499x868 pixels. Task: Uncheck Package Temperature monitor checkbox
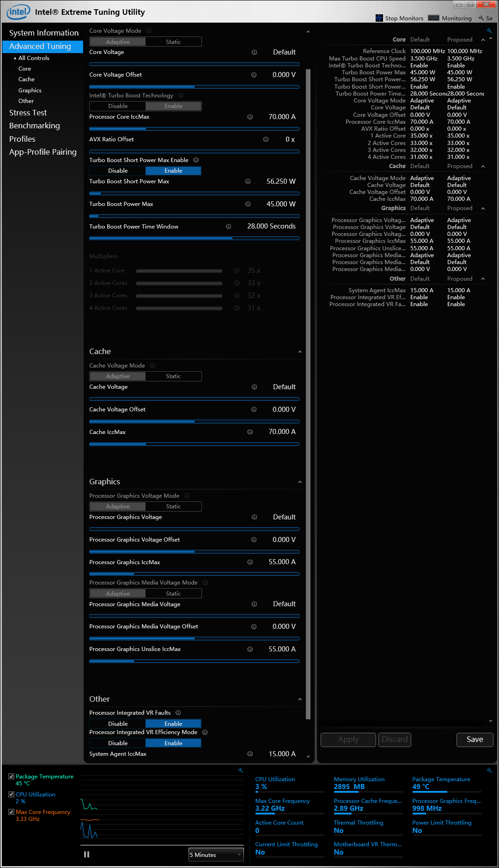(11, 777)
